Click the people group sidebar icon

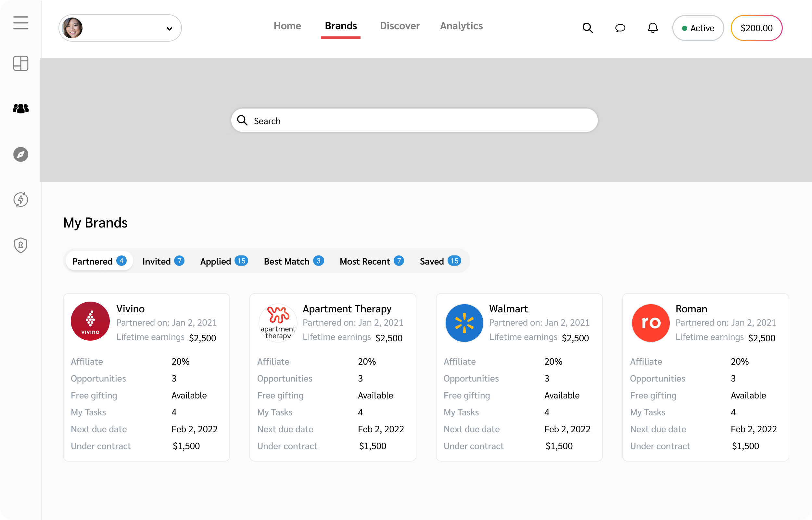(20, 109)
